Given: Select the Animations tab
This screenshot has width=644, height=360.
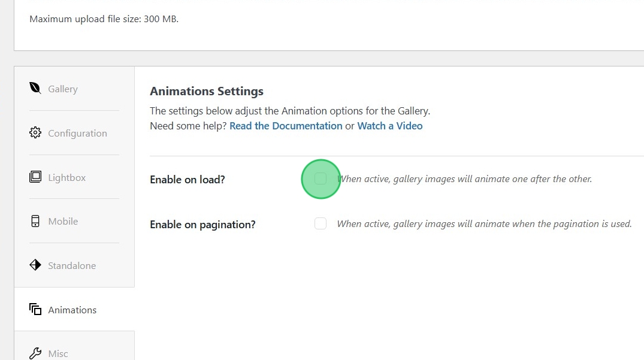Looking at the screenshot, I should [x=72, y=310].
